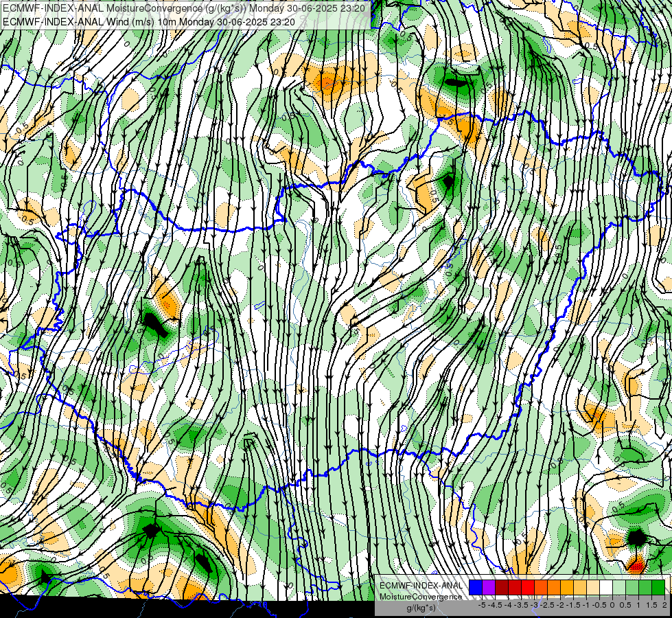The image size is (672, 618).
Task: Select the medium green swatch between 1 and 1.5
Action: 645,588
